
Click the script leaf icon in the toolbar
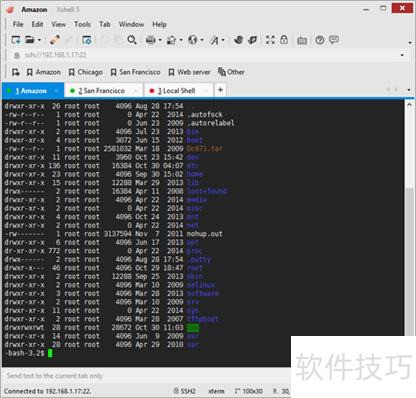[253, 40]
